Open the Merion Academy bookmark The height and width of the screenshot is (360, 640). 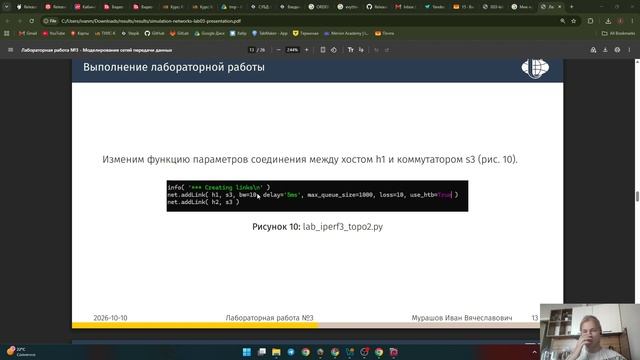346,33
